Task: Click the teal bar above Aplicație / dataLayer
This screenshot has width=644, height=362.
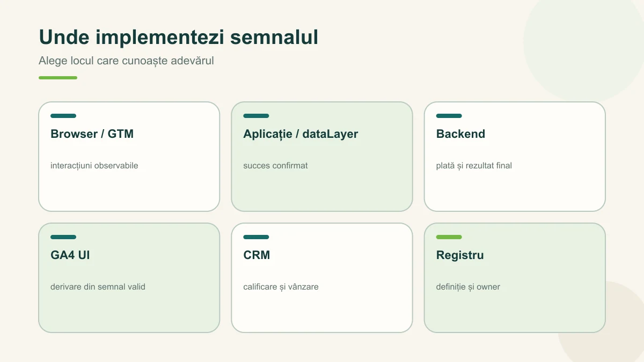Action: click(x=256, y=116)
